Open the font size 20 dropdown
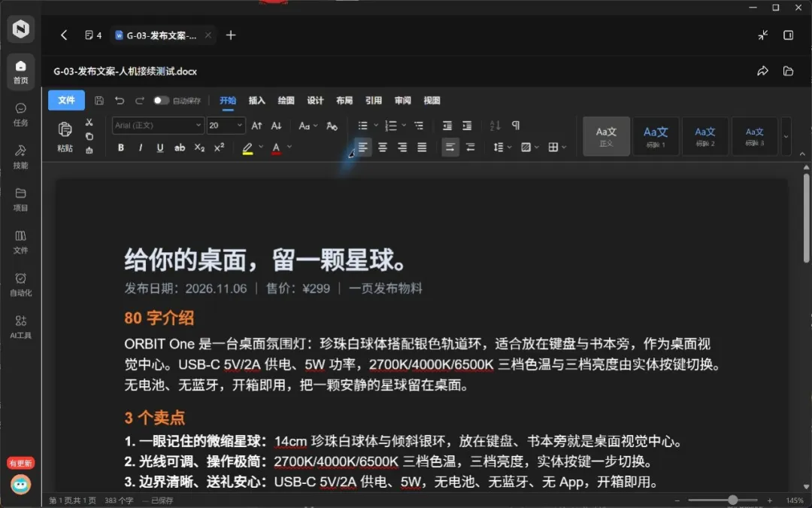 pos(226,126)
